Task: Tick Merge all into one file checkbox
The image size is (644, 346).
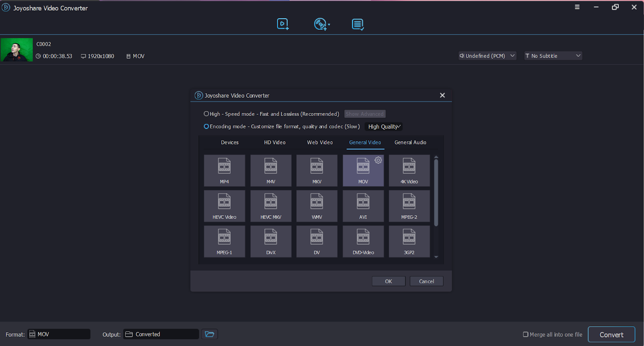Action: [525, 334]
